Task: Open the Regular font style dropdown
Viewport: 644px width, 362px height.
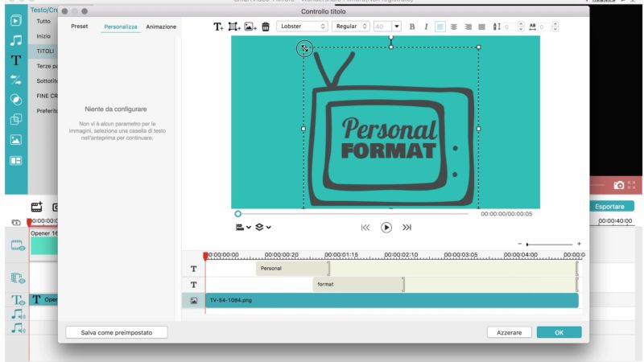Action: coord(350,27)
